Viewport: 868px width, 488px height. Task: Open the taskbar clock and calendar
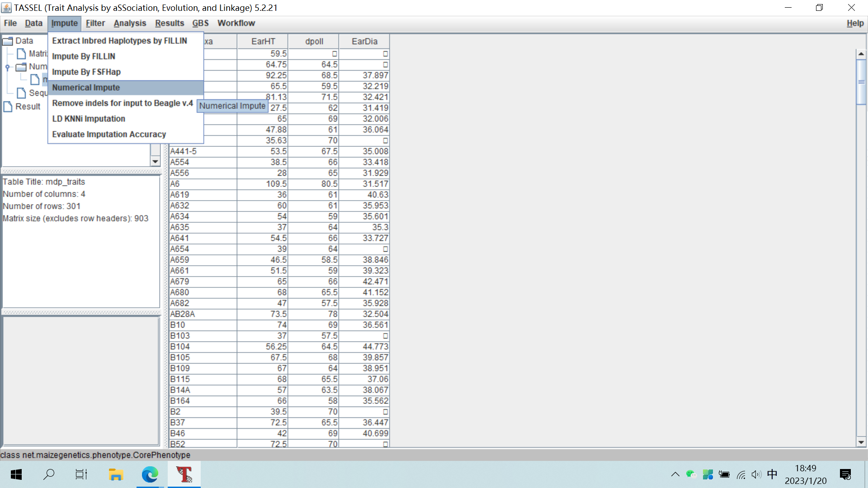tap(806, 474)
